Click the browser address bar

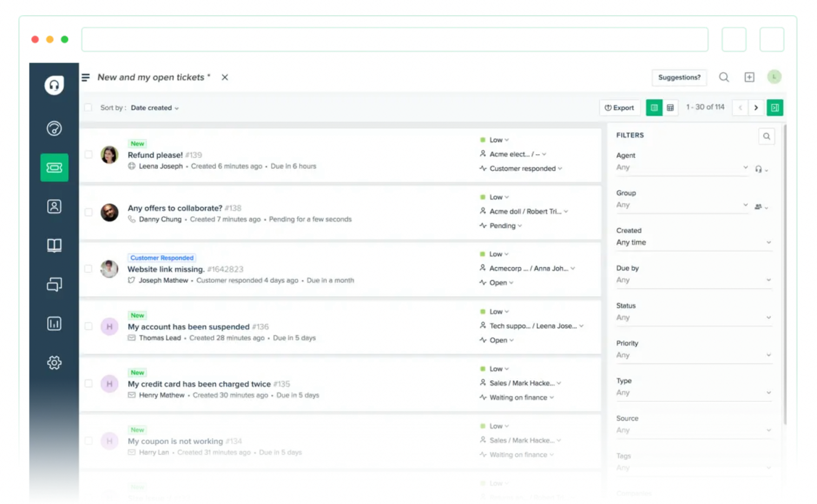(x=395, y=39)
